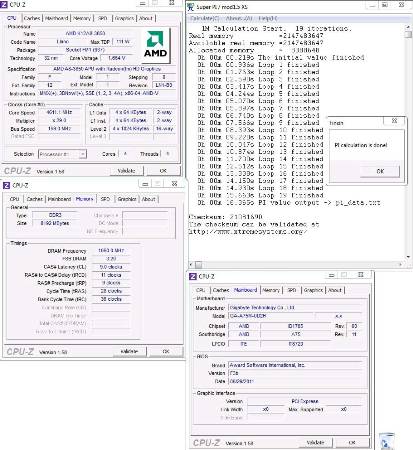Click up arrow of Super PI vertical scrollbar
Viewport: 413px width, 450px height.
click(408, 27)
